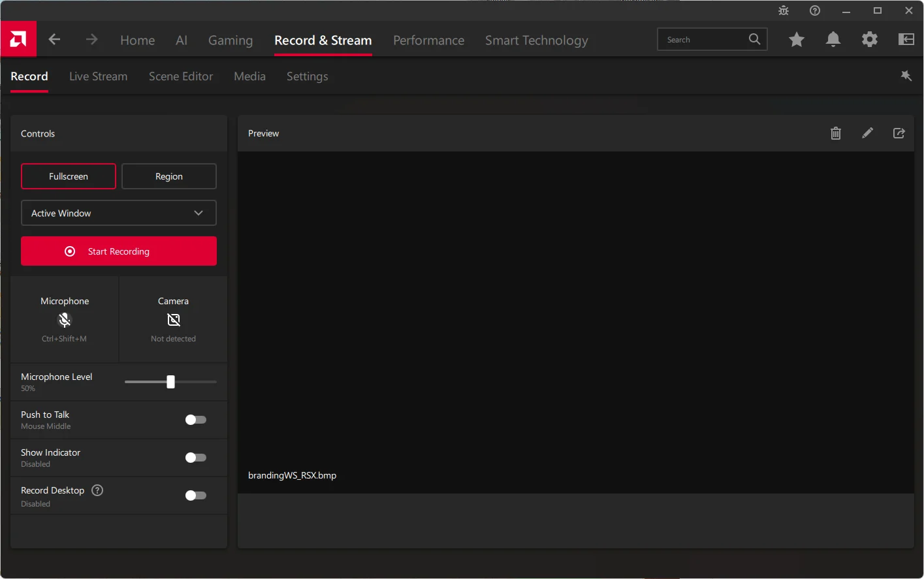The image size is (924, 579).
Task: Open the settings gear icon
Action: (869, 40)
